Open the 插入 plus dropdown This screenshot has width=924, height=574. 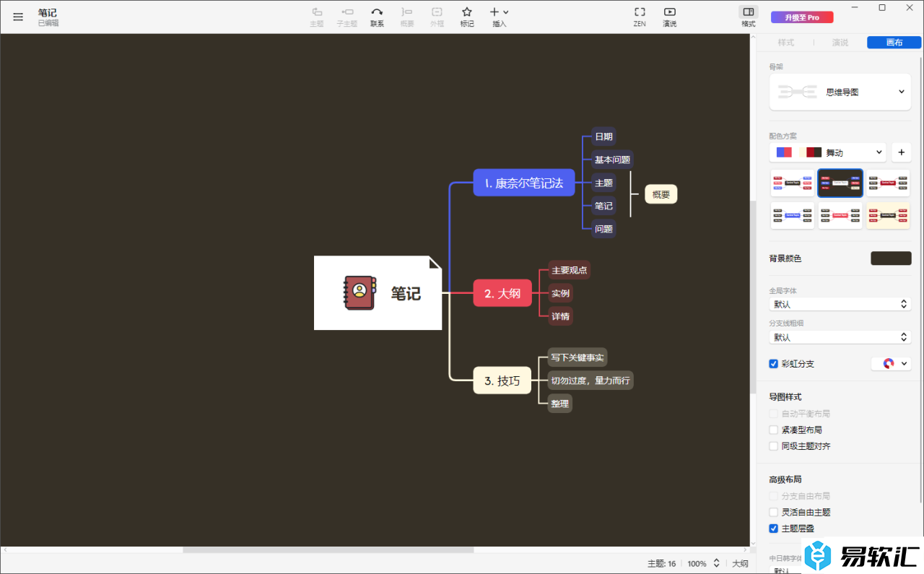click(500, 17)
